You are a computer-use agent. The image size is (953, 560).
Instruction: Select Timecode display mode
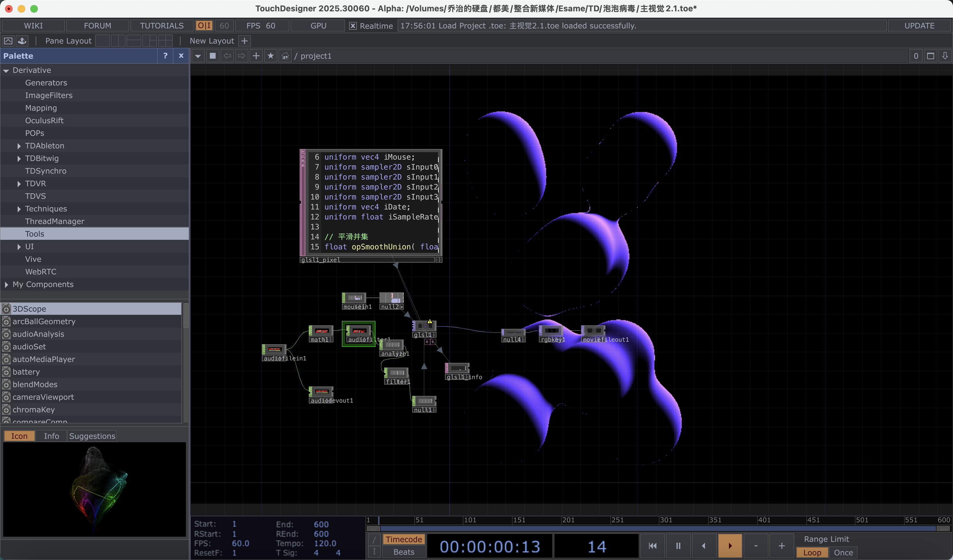click(403, 539)
